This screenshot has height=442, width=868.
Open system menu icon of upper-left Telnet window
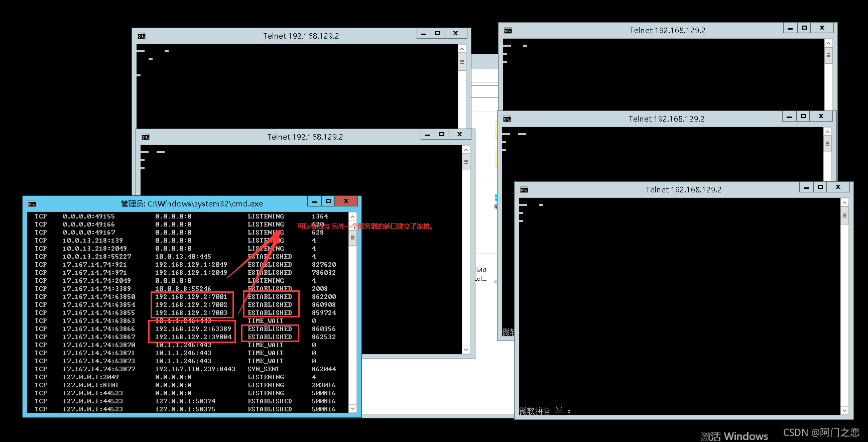pos(142,36)
